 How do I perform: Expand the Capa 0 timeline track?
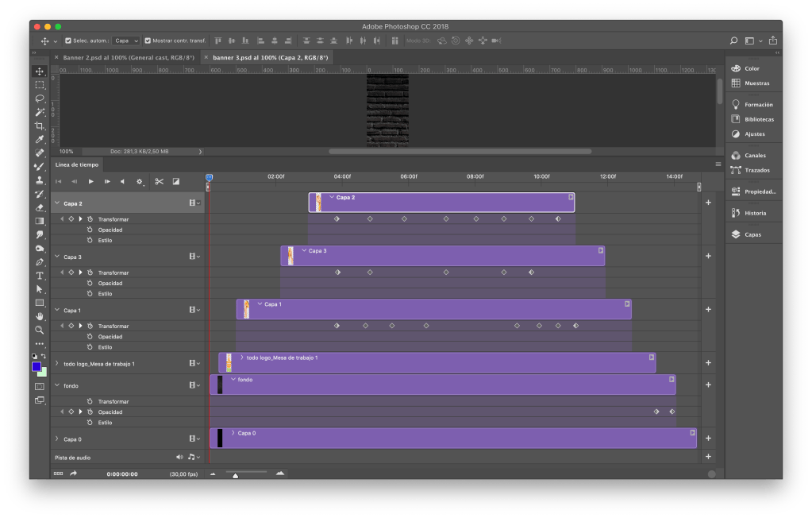pyautogui.click(x=57, y=439)
